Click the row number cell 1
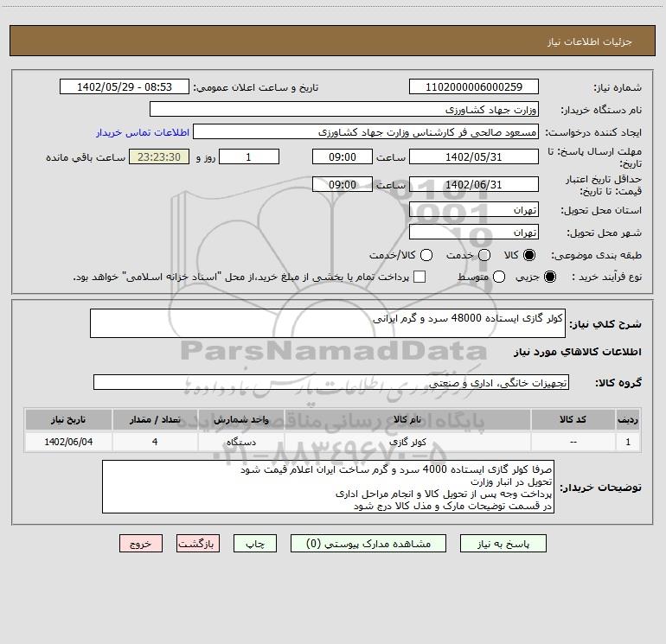666x644 pixels. (628, 442)
